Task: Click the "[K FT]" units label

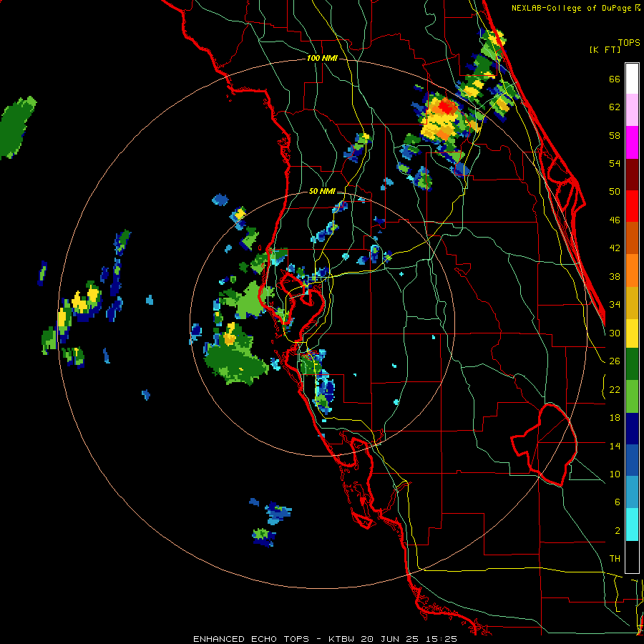Action: click(x=605, y=49)
